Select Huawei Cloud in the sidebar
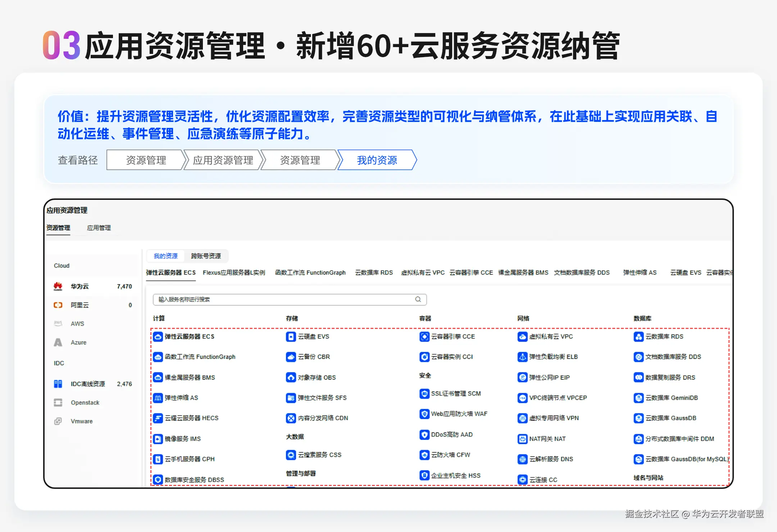Image resolution: width=777 pixels, height=532 pixels. click(80, 286)
